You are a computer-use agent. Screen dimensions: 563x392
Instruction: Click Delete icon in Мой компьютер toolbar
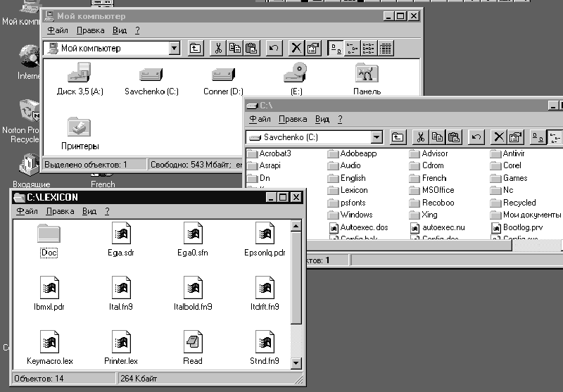[x=296, y=48]
